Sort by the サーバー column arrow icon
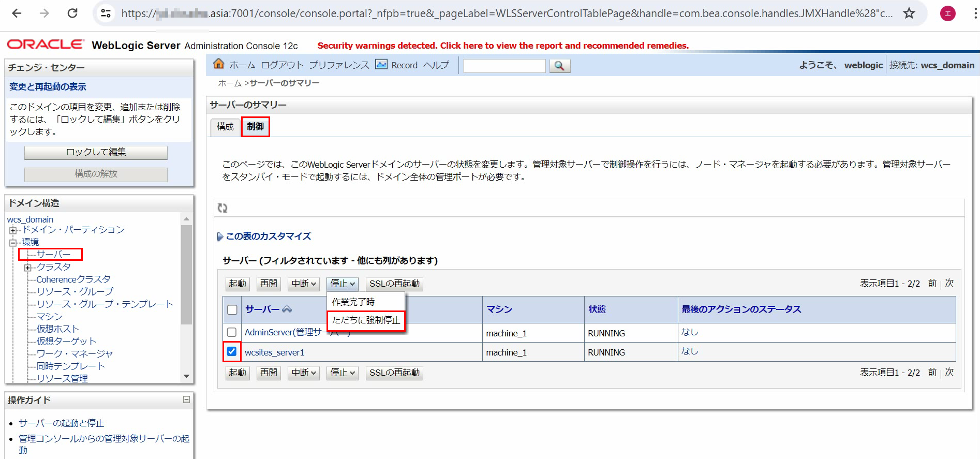 (287, 309)
